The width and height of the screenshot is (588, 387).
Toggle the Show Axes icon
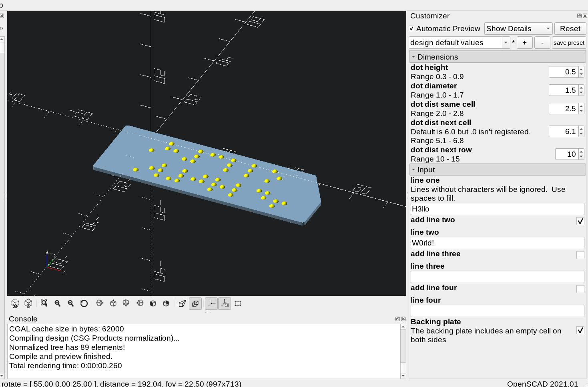[x=211, y=303]
